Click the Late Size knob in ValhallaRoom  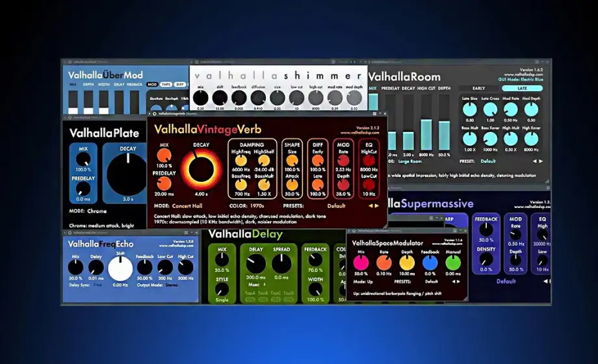click(x=469, y=110)
